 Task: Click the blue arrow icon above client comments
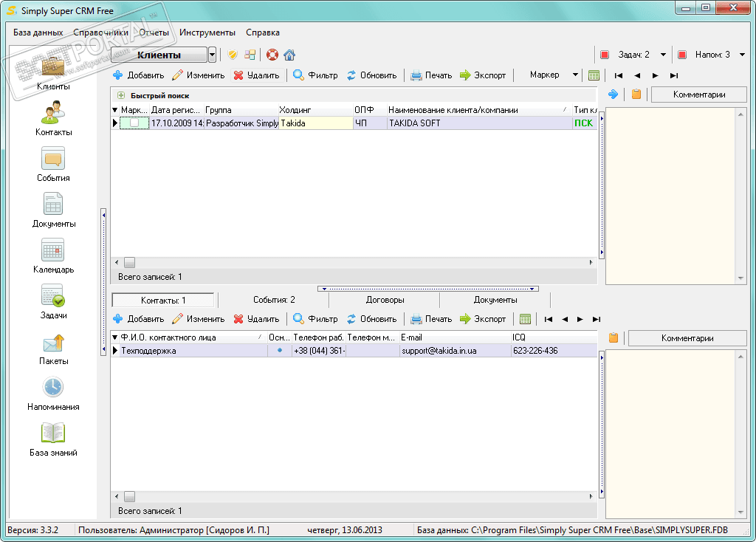click(x=613, y=94)
